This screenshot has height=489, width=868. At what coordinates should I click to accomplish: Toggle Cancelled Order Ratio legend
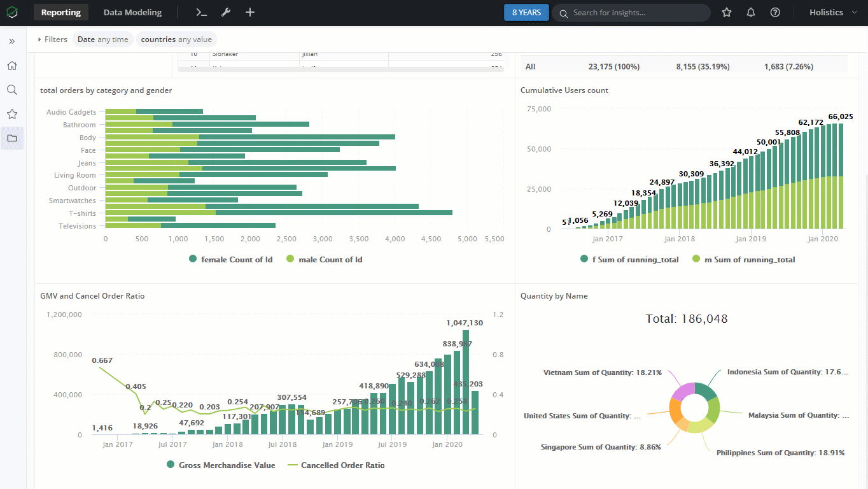(x=337, y=465)
